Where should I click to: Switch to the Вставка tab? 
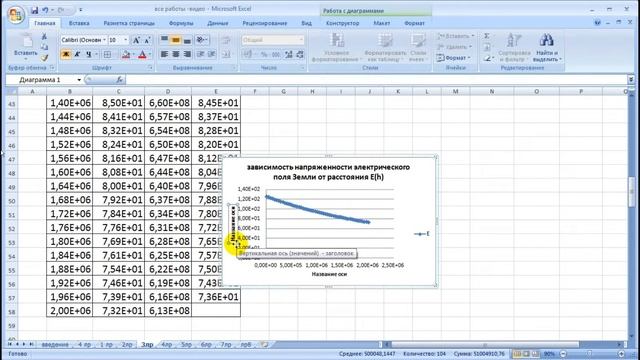click(x=79, y=23)
